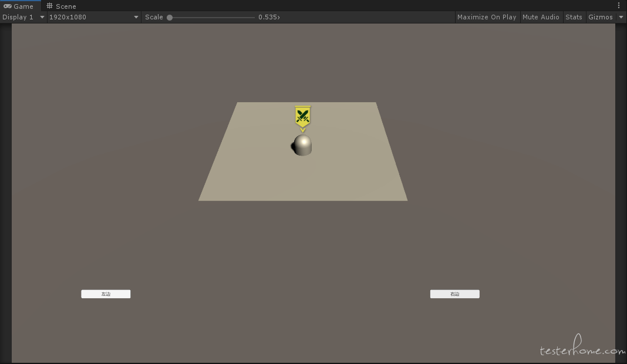Viewport: 627px width, 364px height.
Task: Toggle Maximize On Play
Action: 487,17
